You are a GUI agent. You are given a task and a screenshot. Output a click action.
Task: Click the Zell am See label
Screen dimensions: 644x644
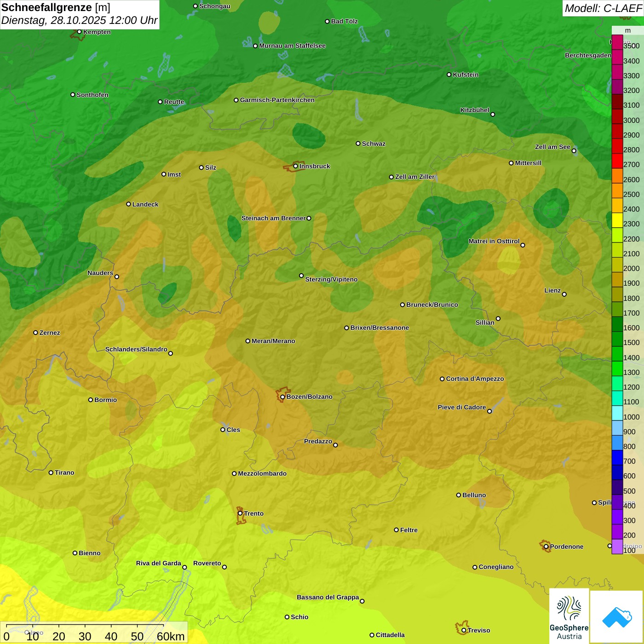coord(552,147)
